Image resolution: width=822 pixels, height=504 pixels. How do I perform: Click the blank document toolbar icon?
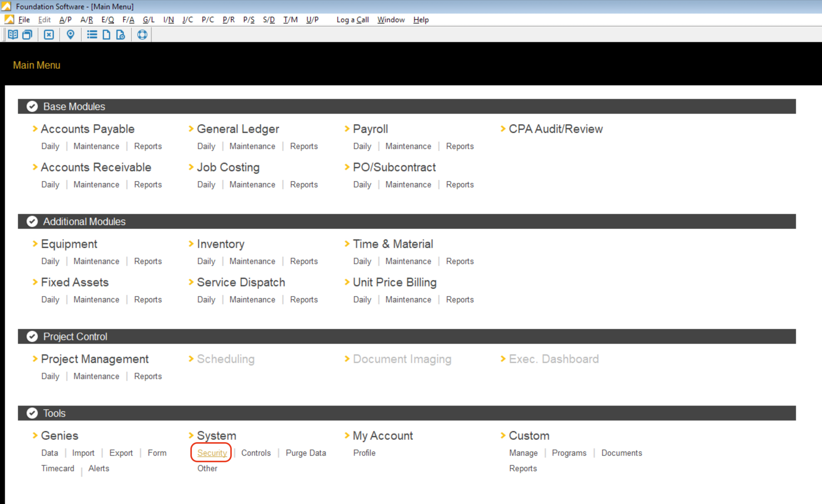coord(106,34)
